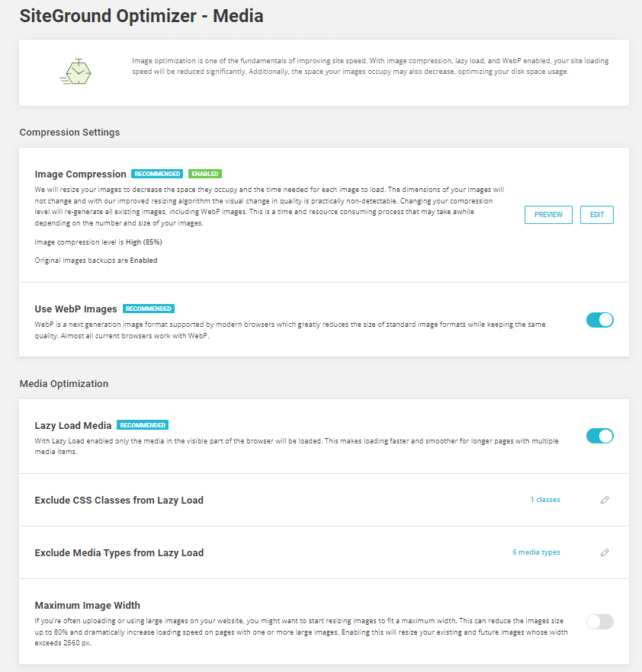Viewport: 642px width, 672px height.
Task: Enable the Maximum Image Width toggle
Action: pyautogui.click(x=599, y=622)
